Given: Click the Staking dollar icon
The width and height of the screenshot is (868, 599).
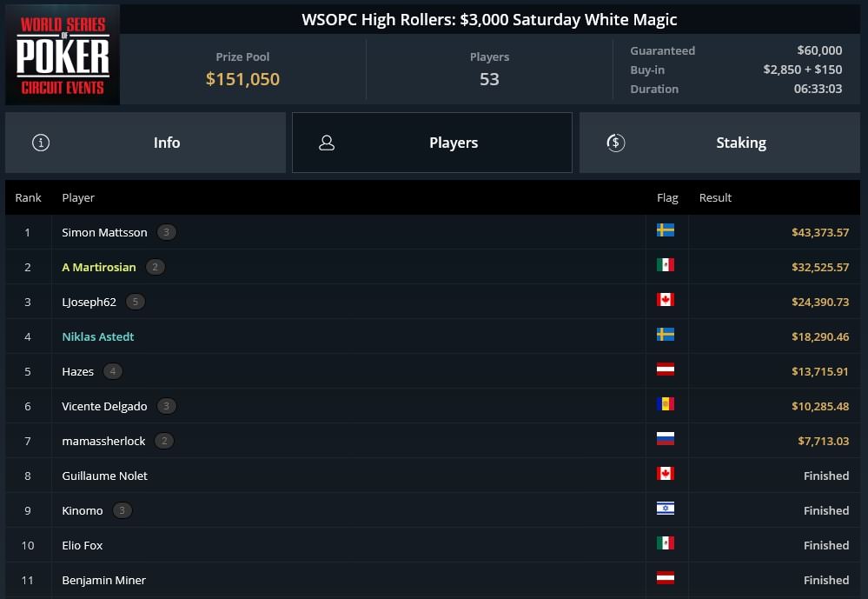Looking at the screenshot, I should pos(615,143).
